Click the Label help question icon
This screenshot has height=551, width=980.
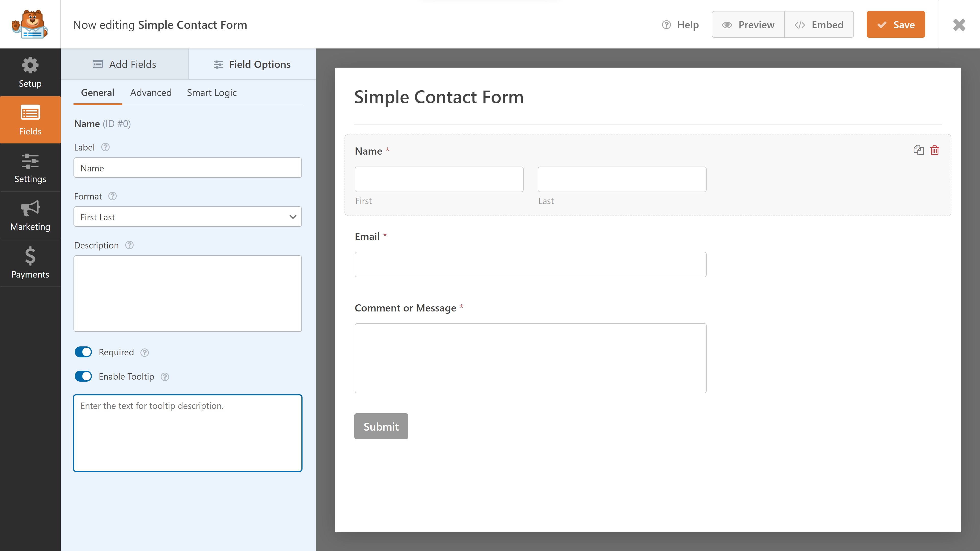[105, 147]
